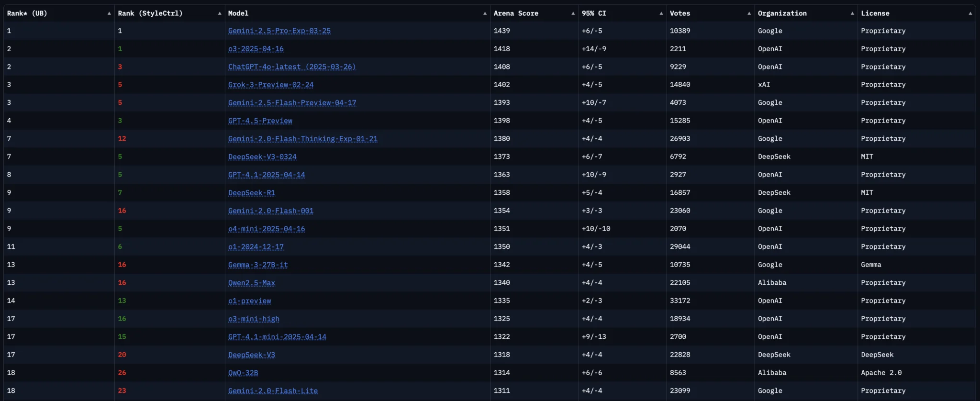This screenshot has height=401, width=980.
Task: Open QwQ-32B model link
Action: pyautogui.click(x=243, y=373)
